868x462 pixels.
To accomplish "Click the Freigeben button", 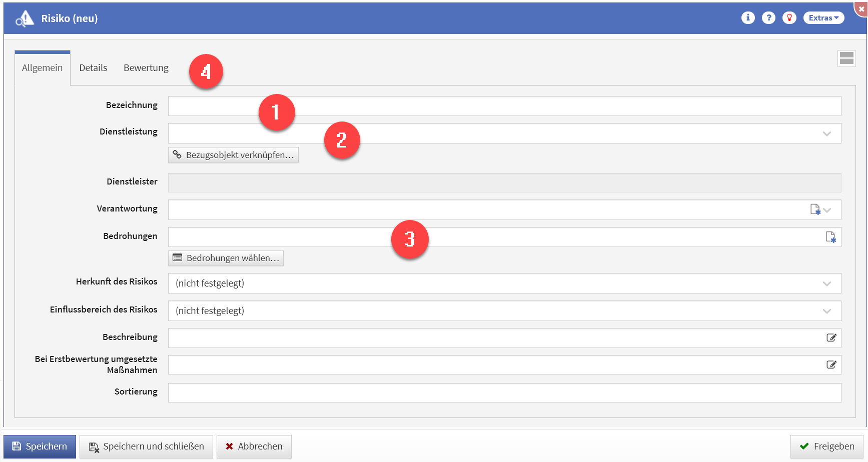I will [x=827, y=446].
